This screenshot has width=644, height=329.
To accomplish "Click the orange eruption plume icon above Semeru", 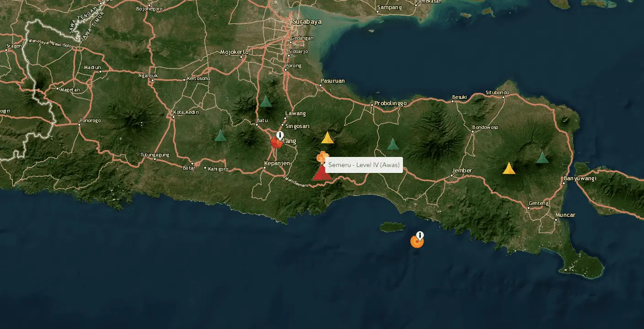I will pos(322,157).
